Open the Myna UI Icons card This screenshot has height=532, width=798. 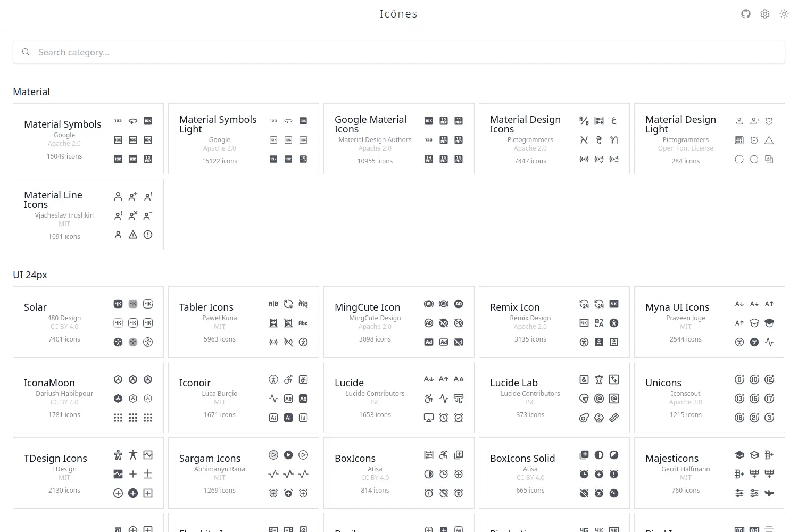coord(710,322)
